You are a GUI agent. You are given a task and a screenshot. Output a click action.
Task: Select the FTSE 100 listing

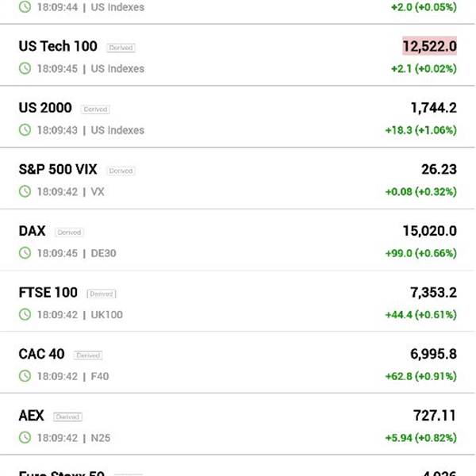pos(238,301)
